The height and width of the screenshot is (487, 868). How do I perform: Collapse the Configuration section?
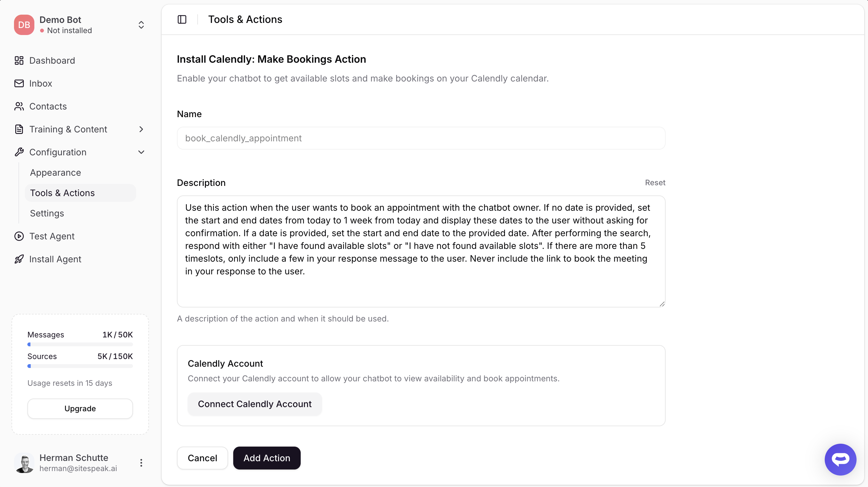(141, 152)
